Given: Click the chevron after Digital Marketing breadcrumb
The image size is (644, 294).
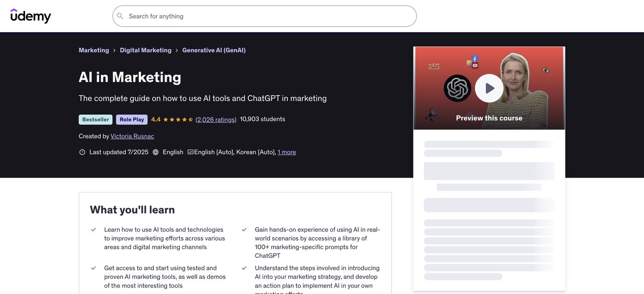Looking at the screenshot, I should [x=177, y=50].
